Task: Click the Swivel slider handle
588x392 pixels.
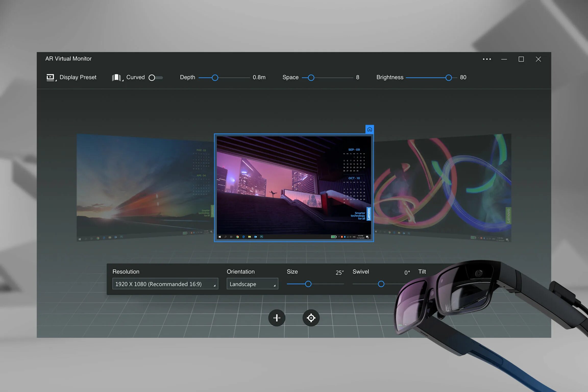Action: pos(381,284)
